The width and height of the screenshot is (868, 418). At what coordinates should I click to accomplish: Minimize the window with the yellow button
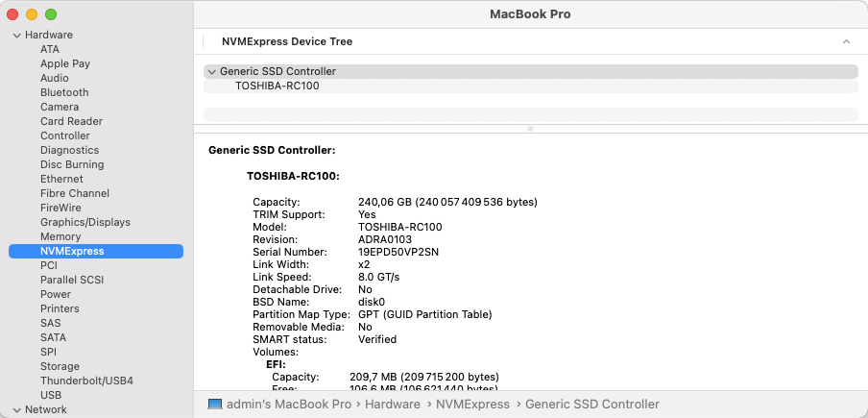point(32,14)
